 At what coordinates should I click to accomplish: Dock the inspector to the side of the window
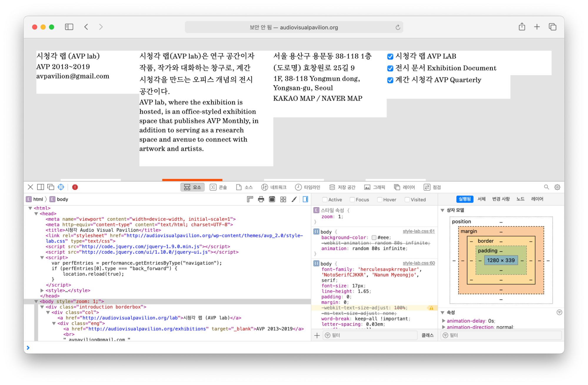(41, 187)
